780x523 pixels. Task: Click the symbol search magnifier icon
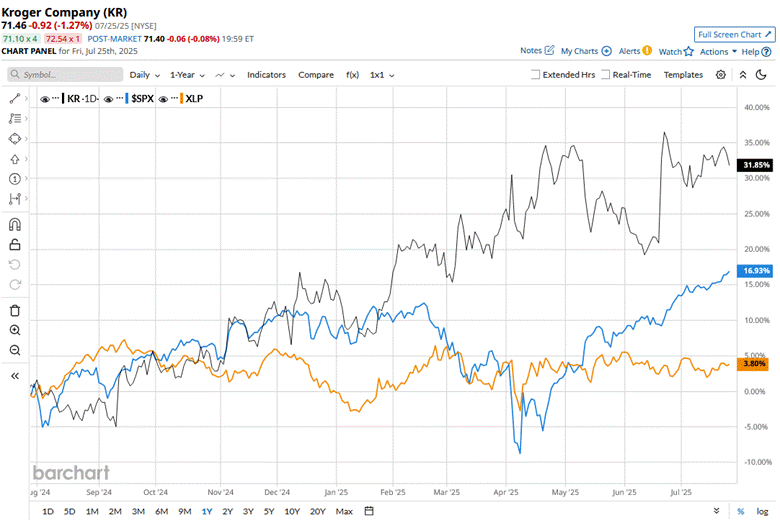15,75
